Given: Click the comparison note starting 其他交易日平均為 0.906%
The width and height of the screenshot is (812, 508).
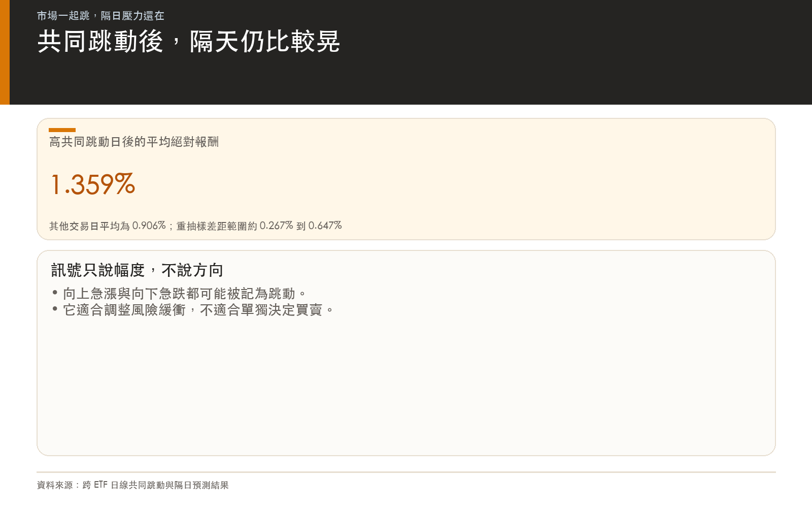Looking at the screenshot, I should [195, 226].
